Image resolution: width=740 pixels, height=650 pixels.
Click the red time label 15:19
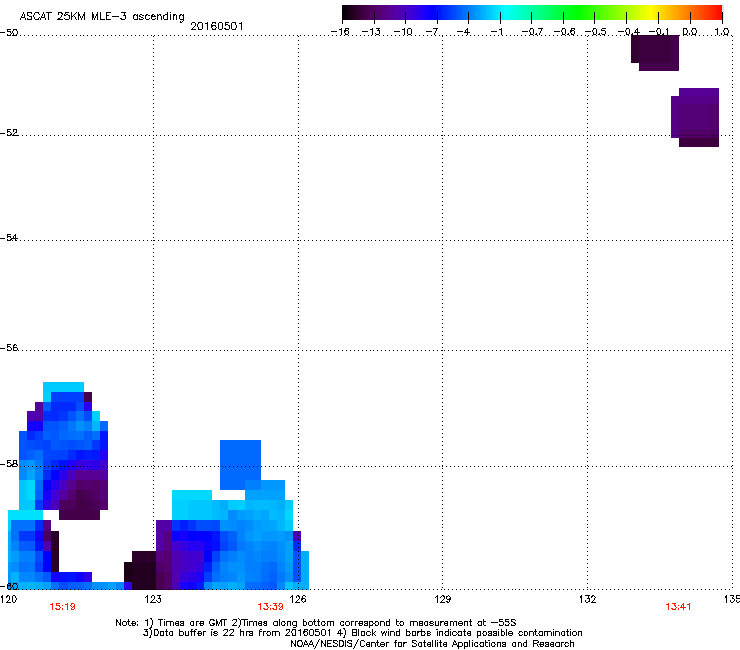click(x=62, y=607)
